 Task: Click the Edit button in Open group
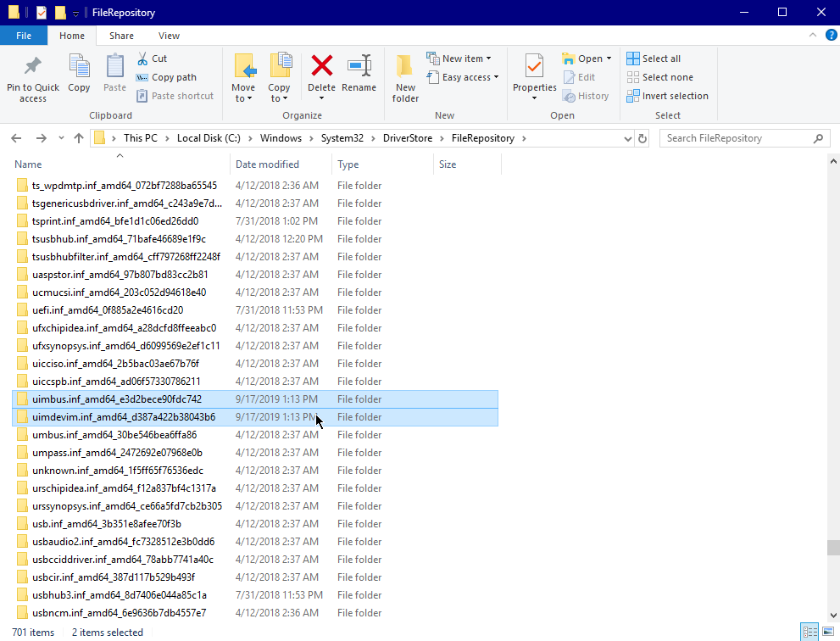click(579, 77)
